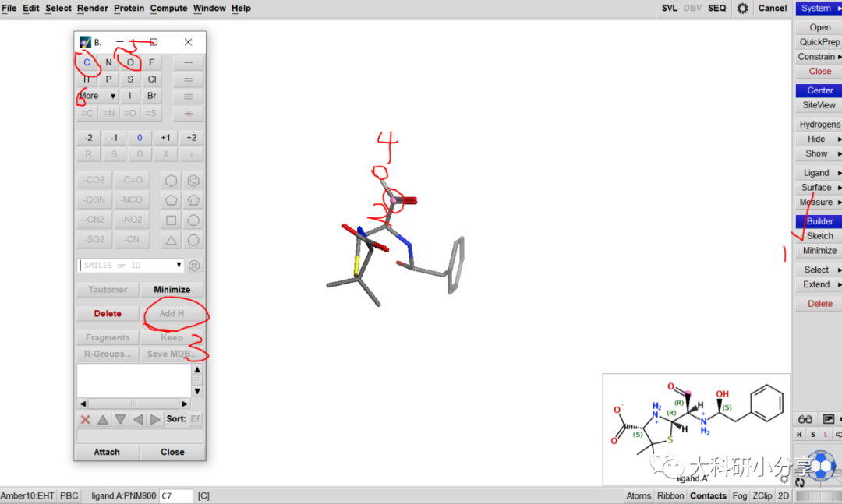Click the gray slider below the trackball
This screenshot has height=504, width=842.
[x=819, y=496]
